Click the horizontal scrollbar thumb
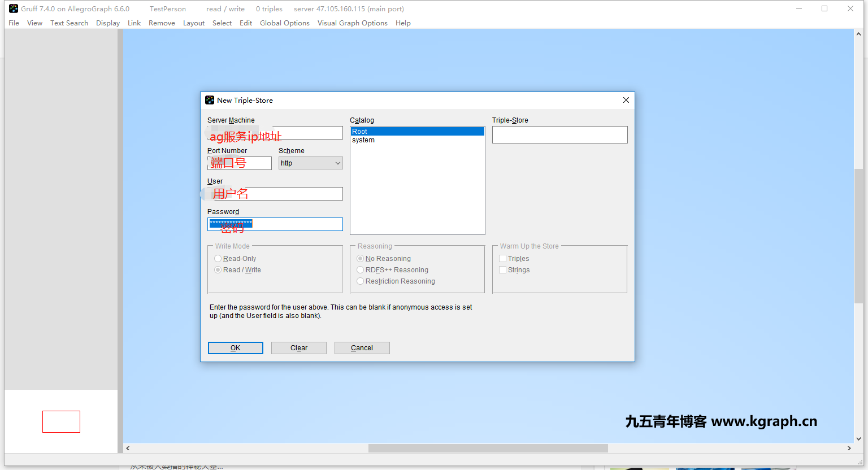 coord(488,448)
